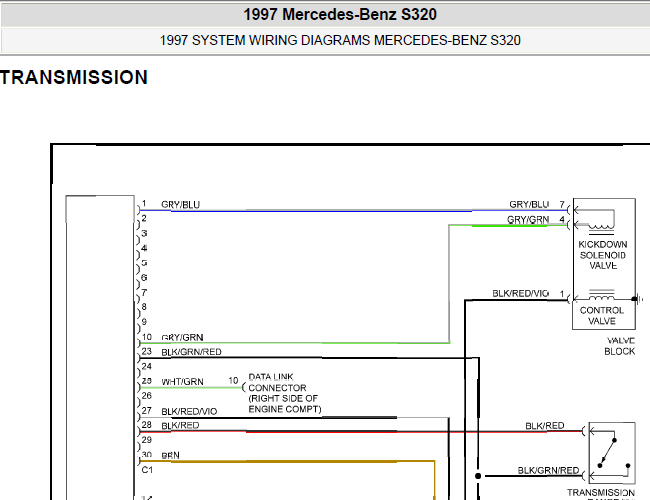Screen dimensions: 650x500
Task: Click the BLK/GRN/RED label at pin 23
Action: [192, 352]
